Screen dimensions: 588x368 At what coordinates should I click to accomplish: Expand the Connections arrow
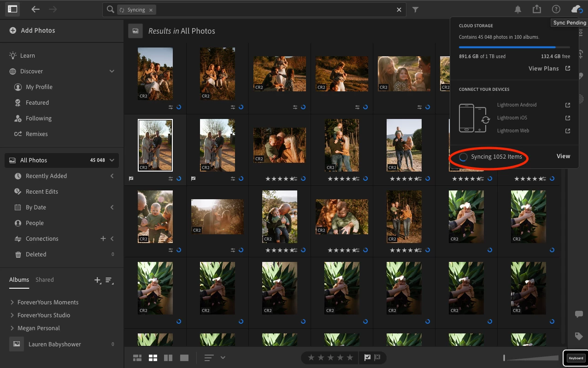coord(112,238)
